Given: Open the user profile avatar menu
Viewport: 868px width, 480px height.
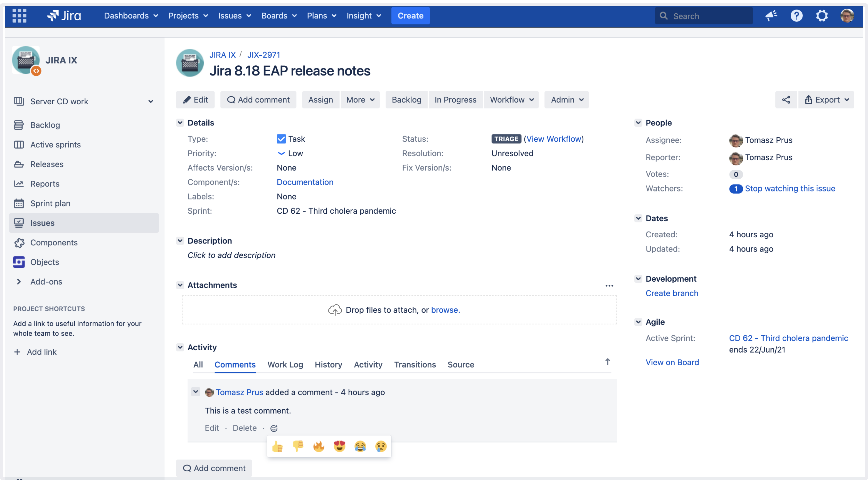Looking at the screenshot, I should coord(847,16).
